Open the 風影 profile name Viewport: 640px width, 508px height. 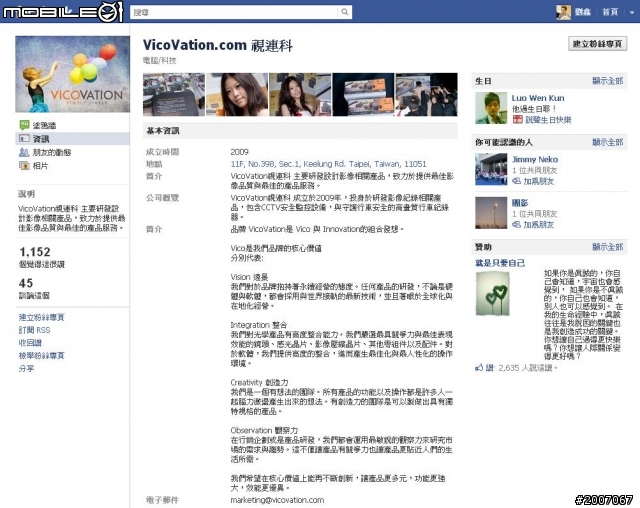point(520,203)
